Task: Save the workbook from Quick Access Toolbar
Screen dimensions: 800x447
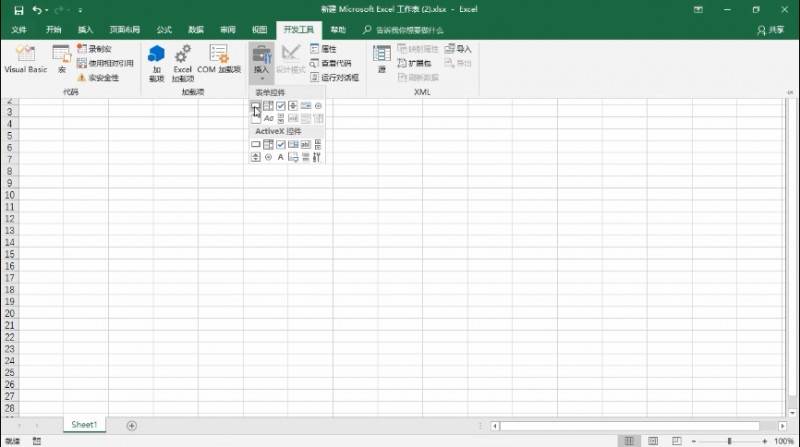Action: pos(19,10)
